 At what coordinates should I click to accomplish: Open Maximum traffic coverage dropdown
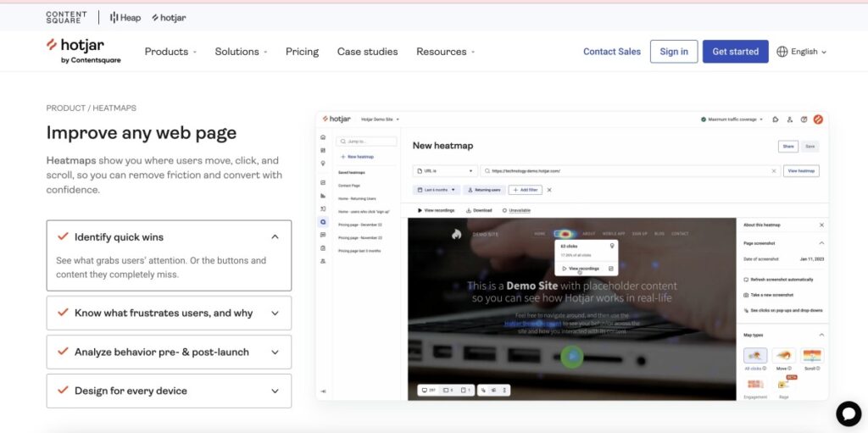(732, 119)
